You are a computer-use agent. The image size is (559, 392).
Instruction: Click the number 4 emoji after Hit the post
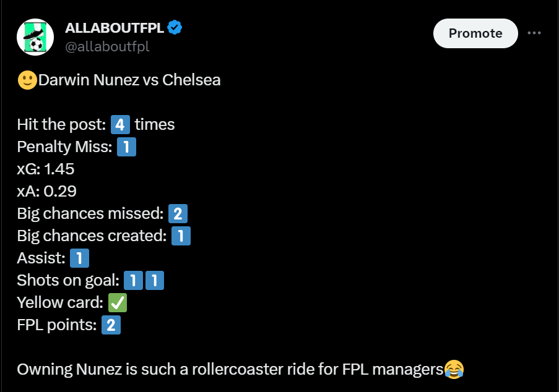(x=120, y=125)
